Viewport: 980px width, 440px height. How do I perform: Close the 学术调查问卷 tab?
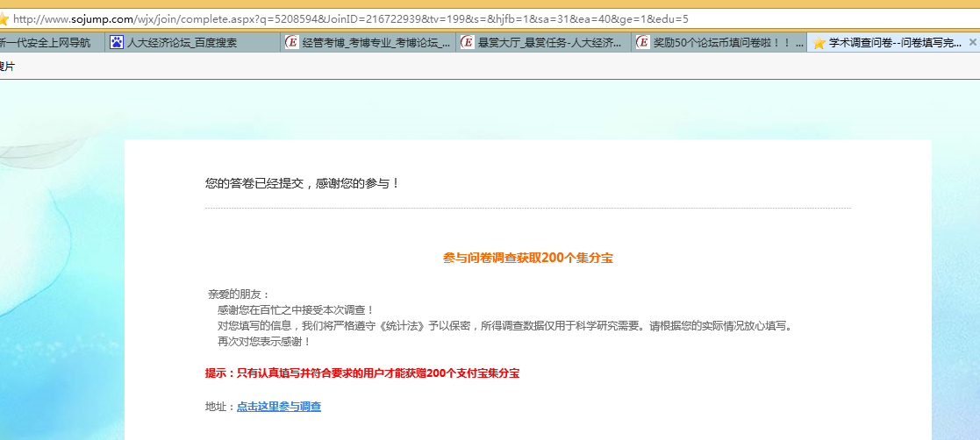point(972,42)
